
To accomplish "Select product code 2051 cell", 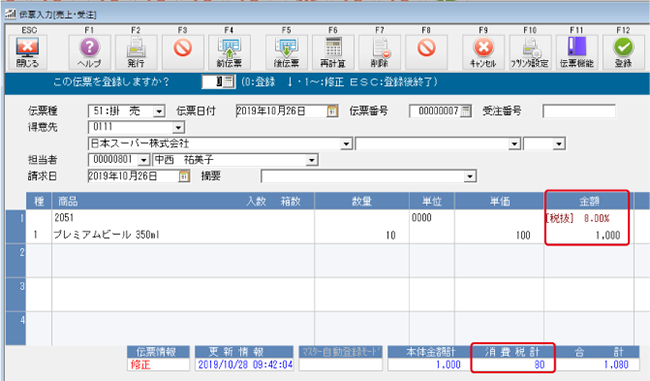I will [x=63, y=218].
